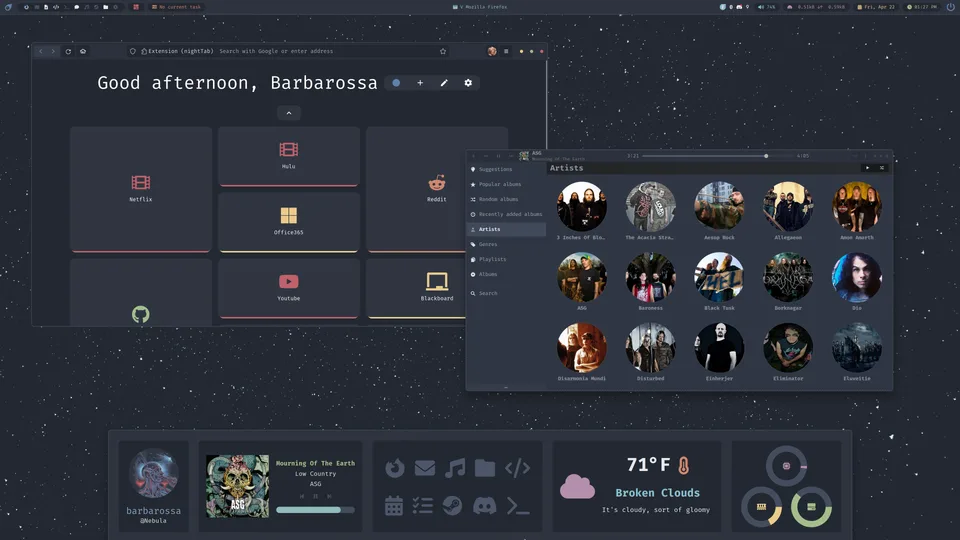Reload the page in Firefox
Viewport: 960px width, 540px height.
click(x=68, y=51)
